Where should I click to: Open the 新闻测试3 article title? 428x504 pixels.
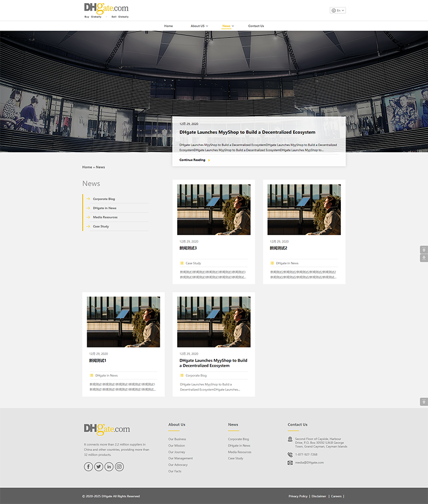pos(188,248)
